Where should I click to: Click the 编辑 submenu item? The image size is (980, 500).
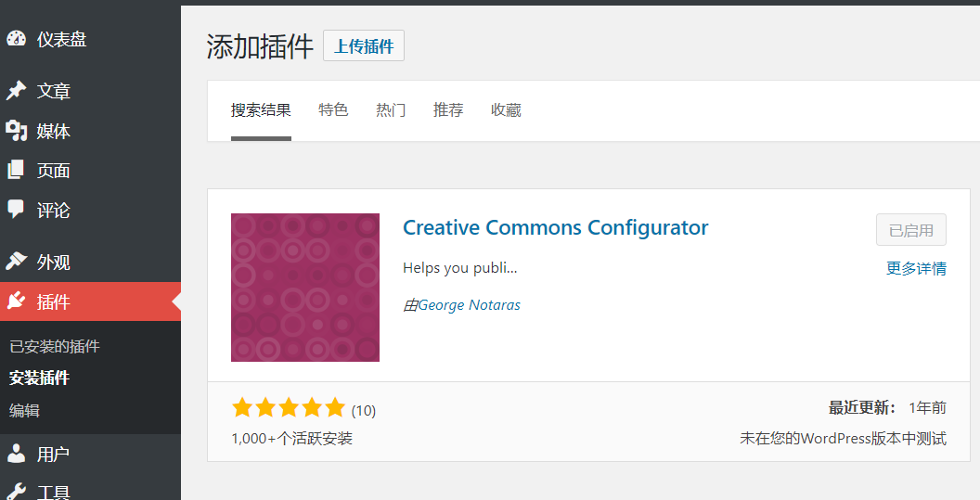coord(25,410)
